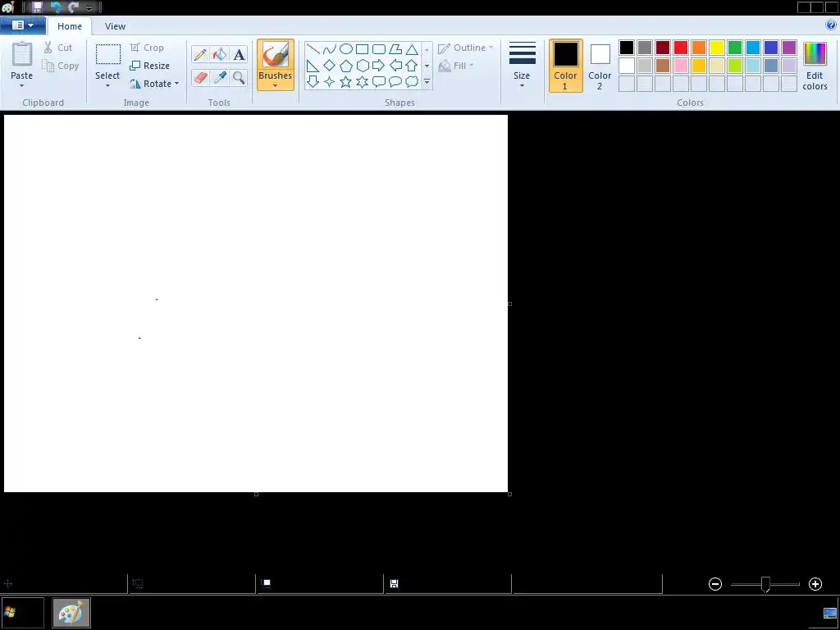Choose the Cloud callout shape
The width and height of the screenshot is (840, 630).
coord(412,82)
